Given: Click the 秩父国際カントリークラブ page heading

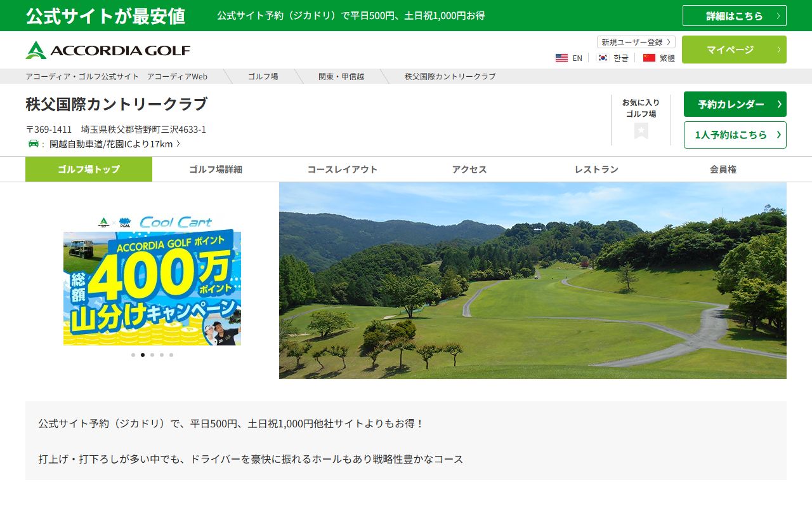Looking at the screenshot, I should pos(117,104).
